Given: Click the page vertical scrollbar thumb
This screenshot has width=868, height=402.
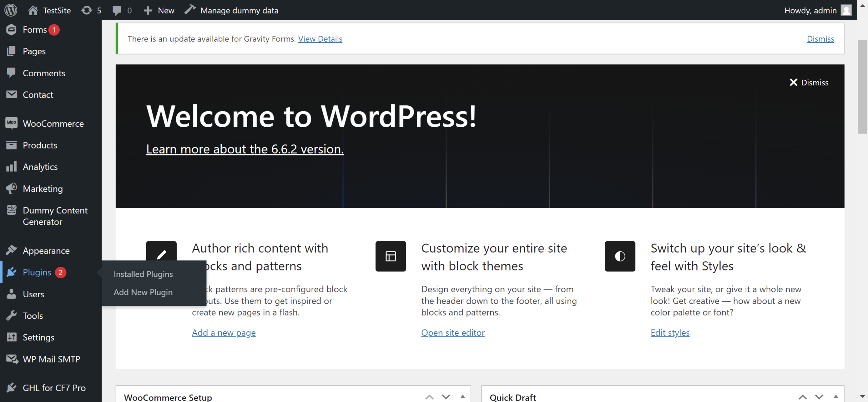Looking at the screenshot, I should click(862, 86).
